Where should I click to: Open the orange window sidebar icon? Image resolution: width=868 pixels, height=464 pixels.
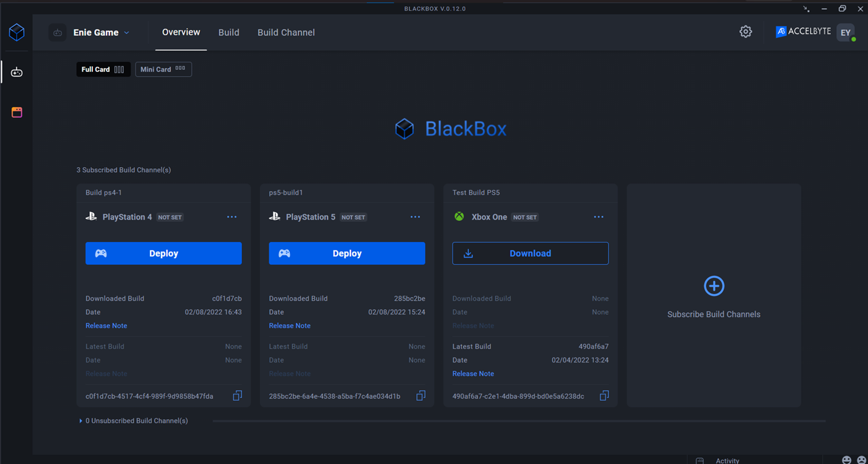tap(17, 112)
